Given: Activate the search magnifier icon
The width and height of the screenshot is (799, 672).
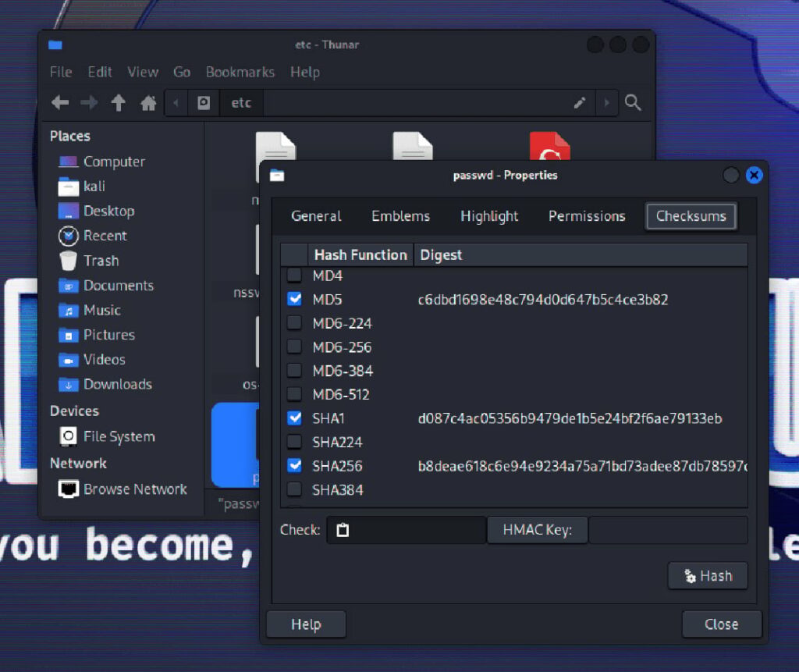Looking at the screenshot, I should (x=633, y=102).
